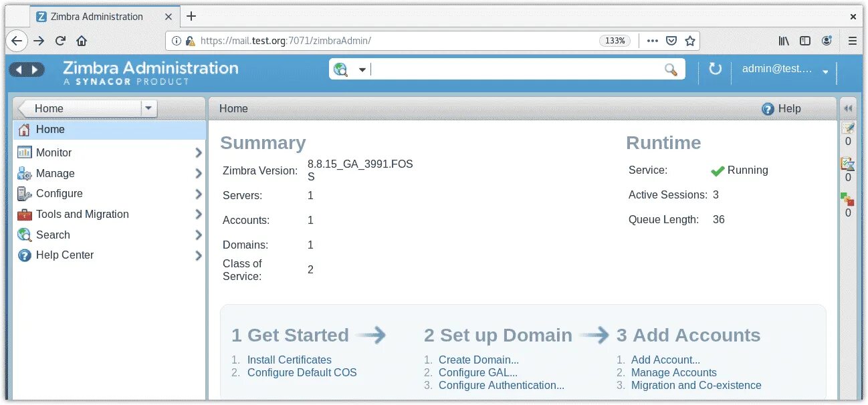Click the Create Domain... link

click(x=479, y=360)
